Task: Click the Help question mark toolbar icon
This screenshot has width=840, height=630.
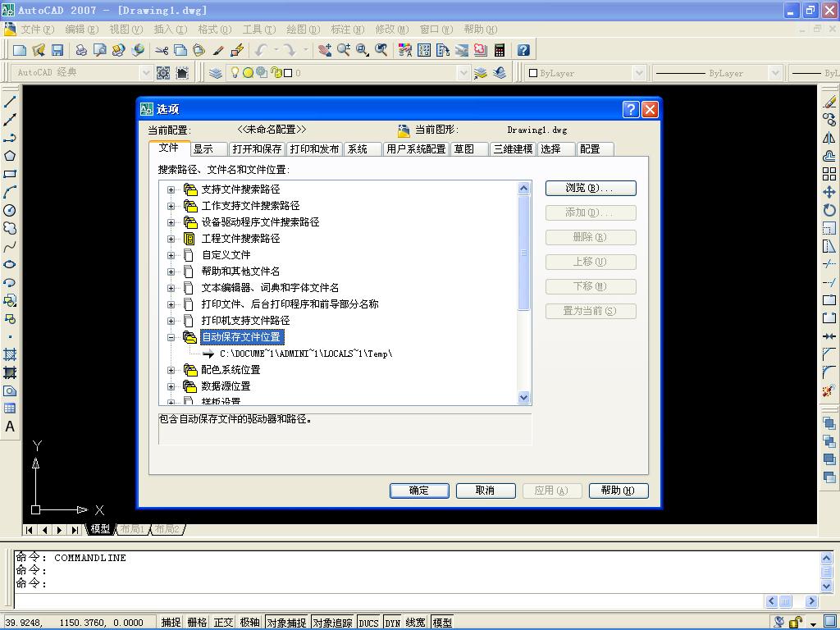Action: (x=523, y=50)
